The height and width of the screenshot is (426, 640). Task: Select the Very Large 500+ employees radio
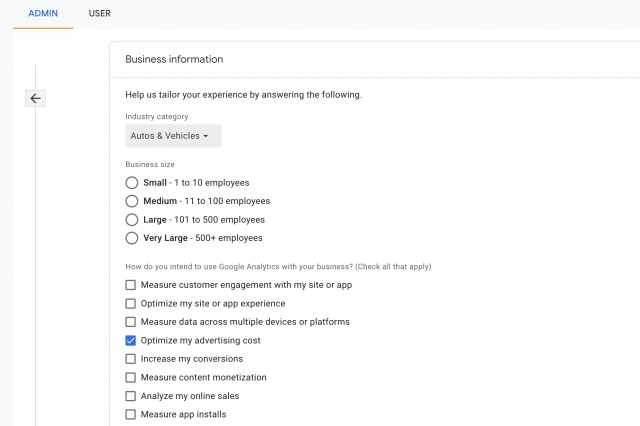(x=131, y=238)
